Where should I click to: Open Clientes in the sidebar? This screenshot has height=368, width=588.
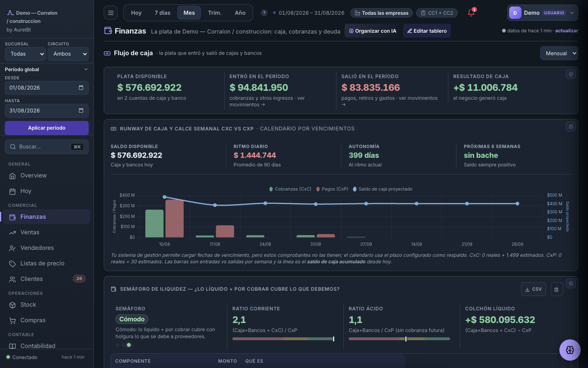click(47, 279)
